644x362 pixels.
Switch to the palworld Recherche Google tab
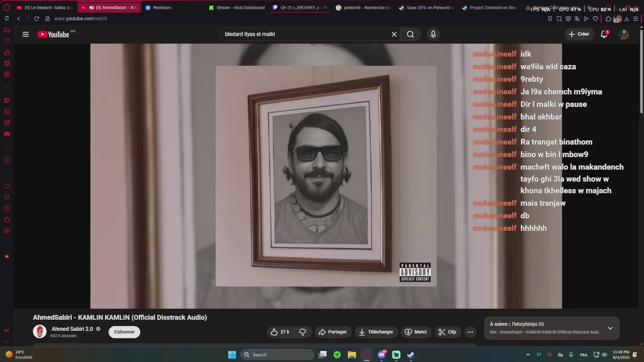(363, 8)
